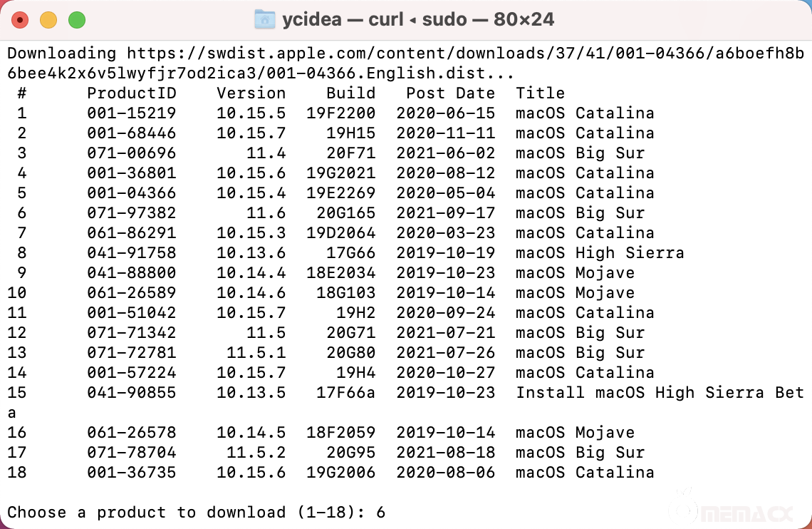Click the "macOS Mojave" title in row 10

[575, 293]
